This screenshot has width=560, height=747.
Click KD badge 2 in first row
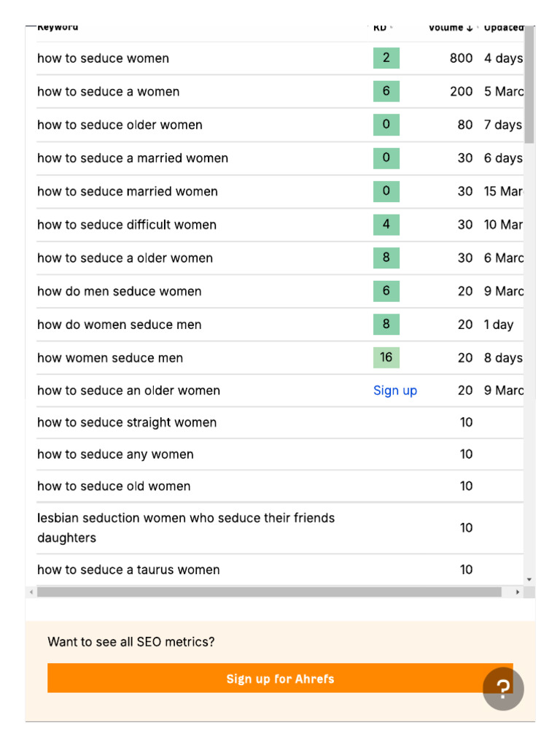[x=386, y=58]
